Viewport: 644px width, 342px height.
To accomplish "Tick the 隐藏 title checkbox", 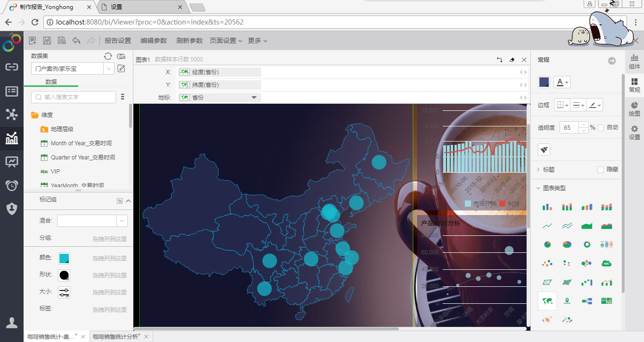I will click(601, 170).
